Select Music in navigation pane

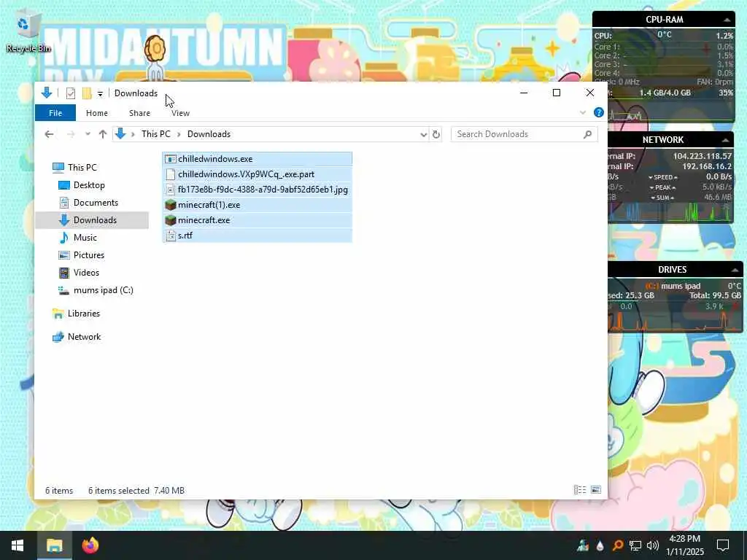[85, 238]
